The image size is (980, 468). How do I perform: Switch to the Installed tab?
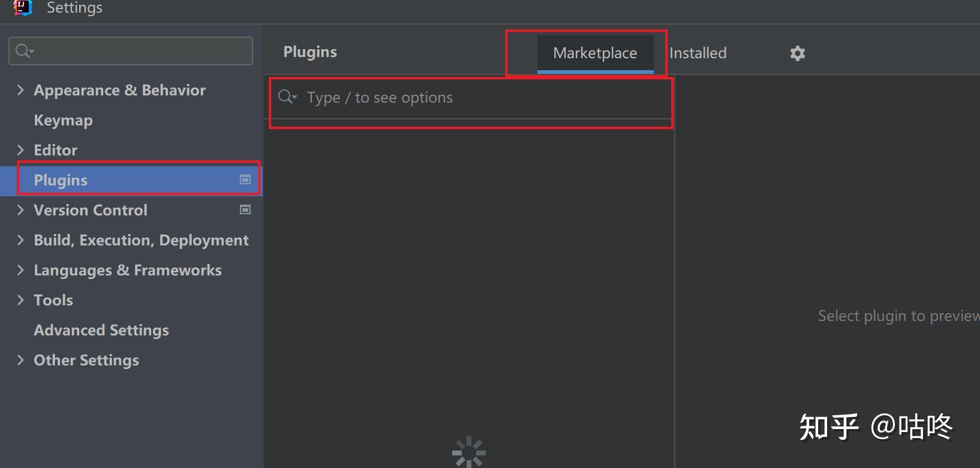pos(698,53)
